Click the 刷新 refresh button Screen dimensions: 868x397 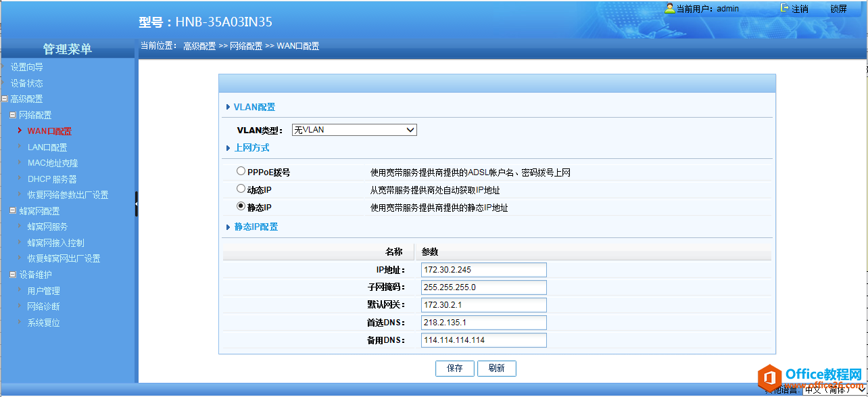coord(496,368)
